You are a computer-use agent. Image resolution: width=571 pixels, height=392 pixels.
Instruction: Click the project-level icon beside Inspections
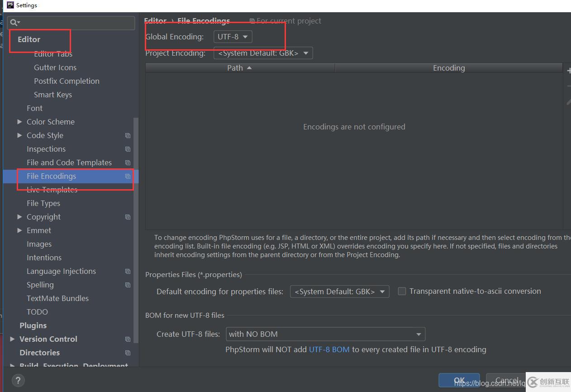[128, 149]
